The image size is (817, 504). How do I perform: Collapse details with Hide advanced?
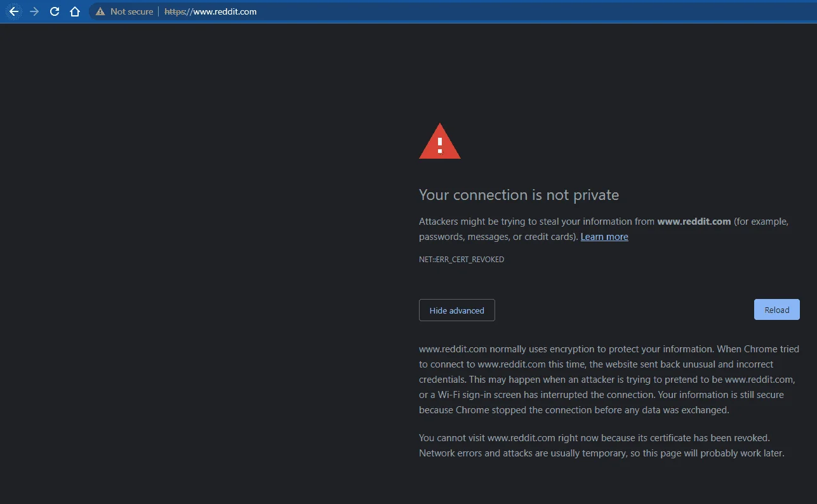coord(457,310)
